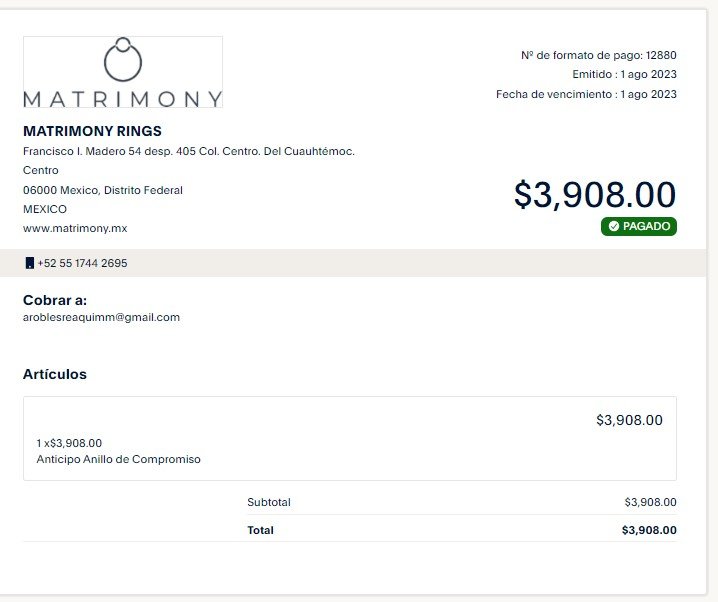Click the Artículos section heading

pyautogui.click(x=54, y=374)
